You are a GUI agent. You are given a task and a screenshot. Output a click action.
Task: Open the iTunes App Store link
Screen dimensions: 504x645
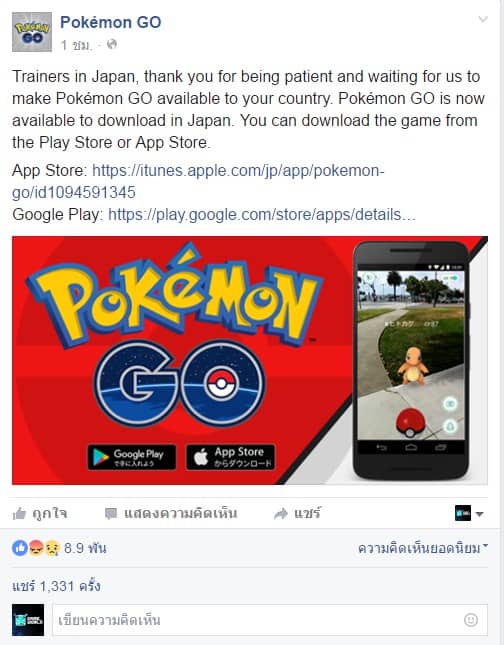(198, 181)
